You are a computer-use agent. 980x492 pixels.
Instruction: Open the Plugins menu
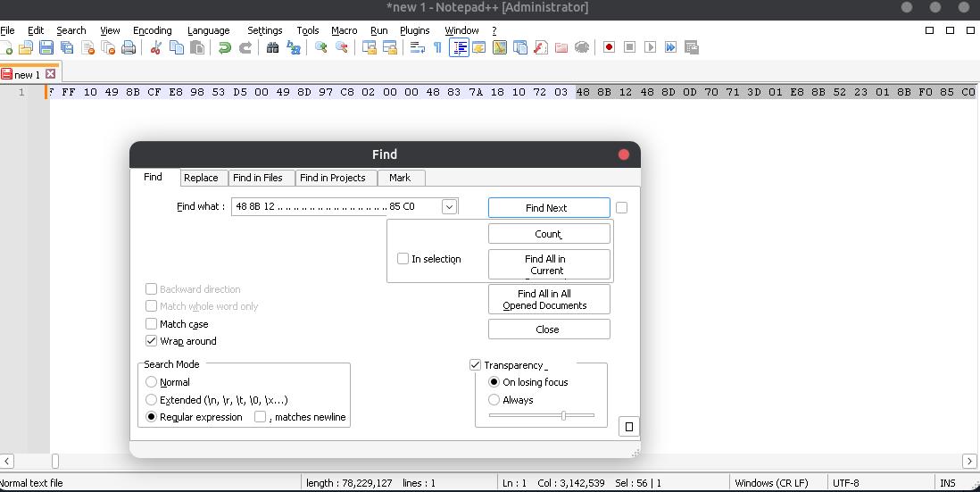point(414,30)
